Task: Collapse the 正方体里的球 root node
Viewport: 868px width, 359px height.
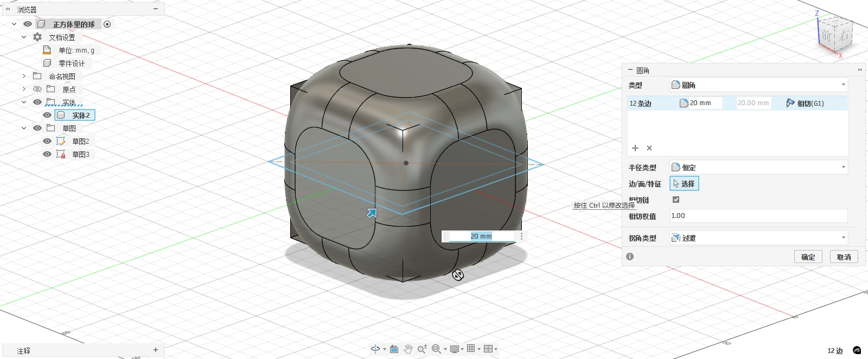Action: pos(14,24)
